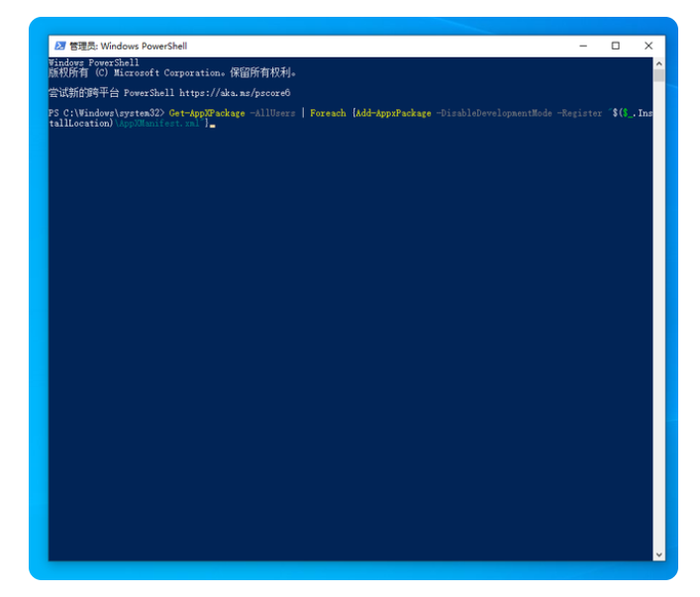This screenshot has width=700, height=597.
Task: Click the -AllUsers parameter text
Action: pos(272,113)
